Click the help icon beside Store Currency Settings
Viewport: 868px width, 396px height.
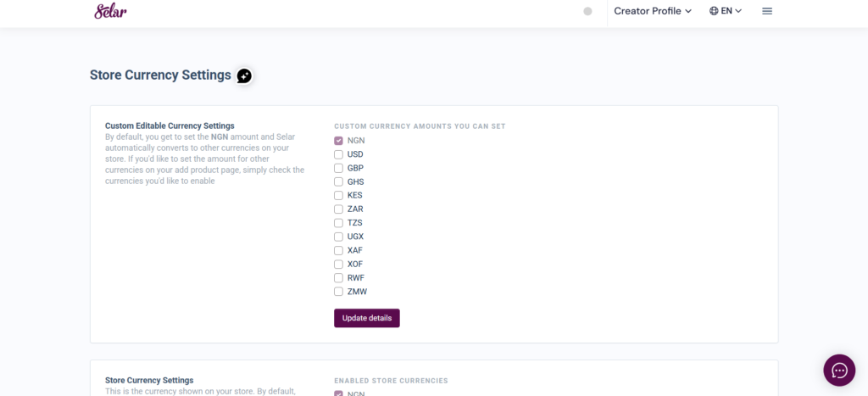coord(244,75)
